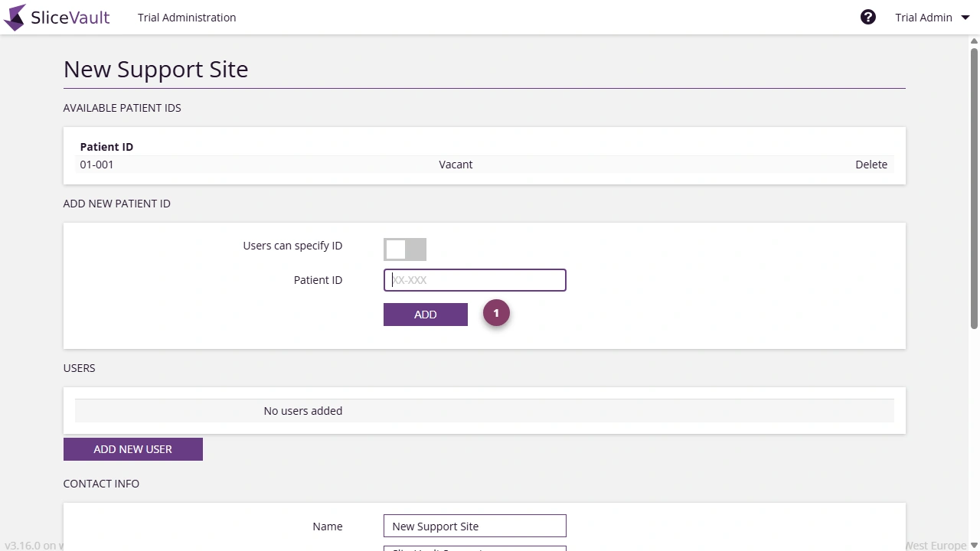Click the numbered step badge near ADD
This screenshot has width=980, height=551.
click(x=496, y=313)
